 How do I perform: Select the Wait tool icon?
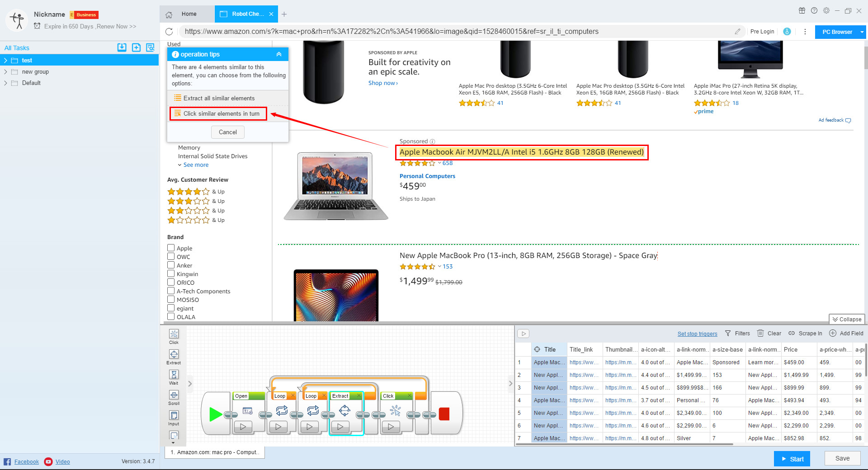tap(174, 375)
